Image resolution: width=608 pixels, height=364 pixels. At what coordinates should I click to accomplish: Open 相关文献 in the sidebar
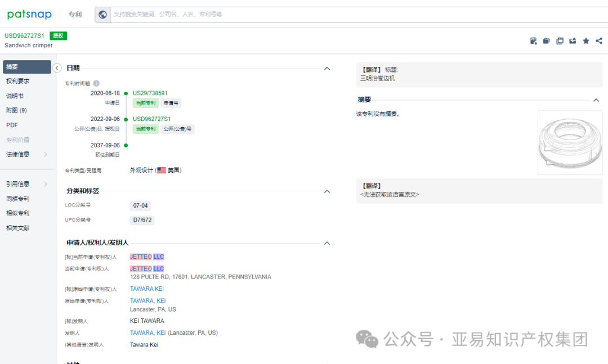coord(18,228)
